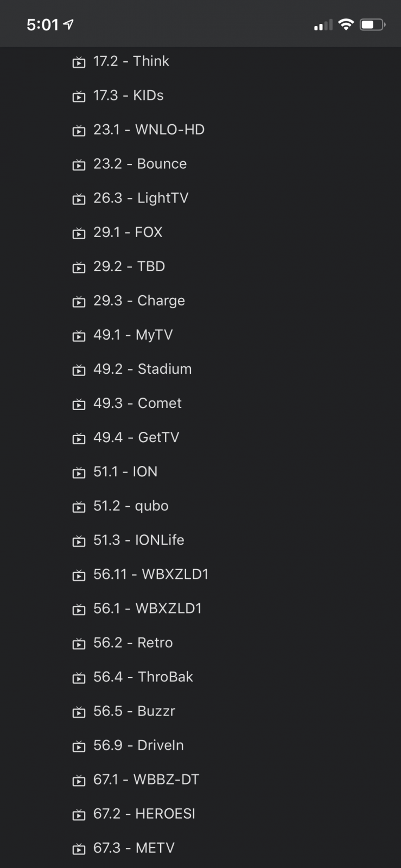Tap the battery indicator in status bar

372,24
